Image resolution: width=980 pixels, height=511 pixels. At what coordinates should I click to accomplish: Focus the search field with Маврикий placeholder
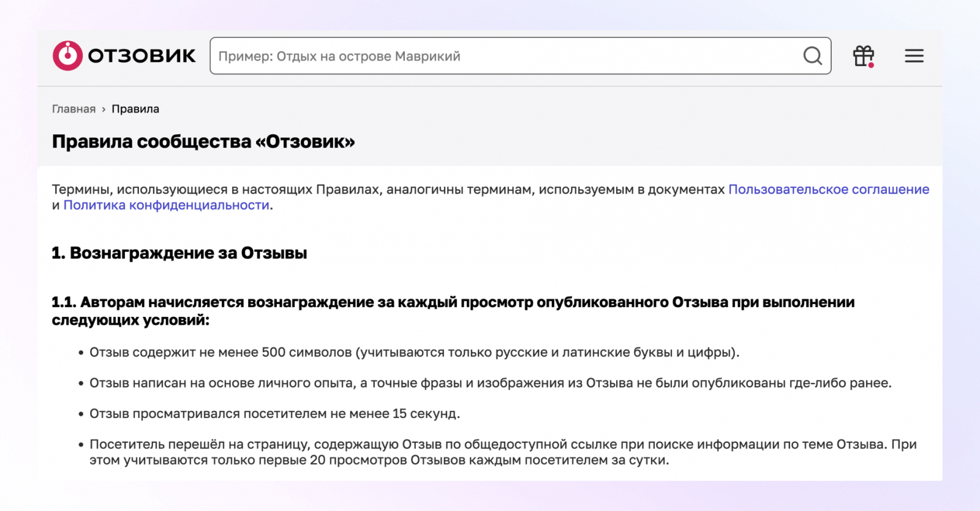click(x=502, y=56)
